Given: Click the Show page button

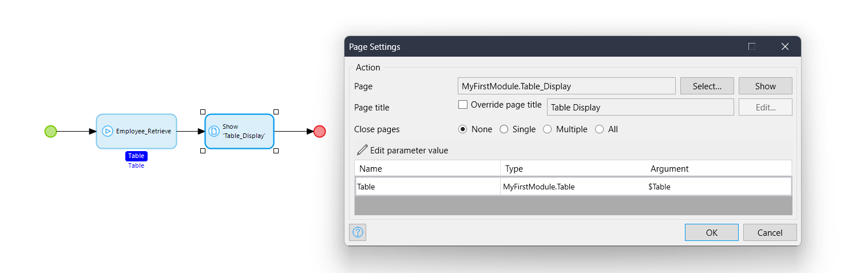Looking at the screenshot, I should coord(765,86).
